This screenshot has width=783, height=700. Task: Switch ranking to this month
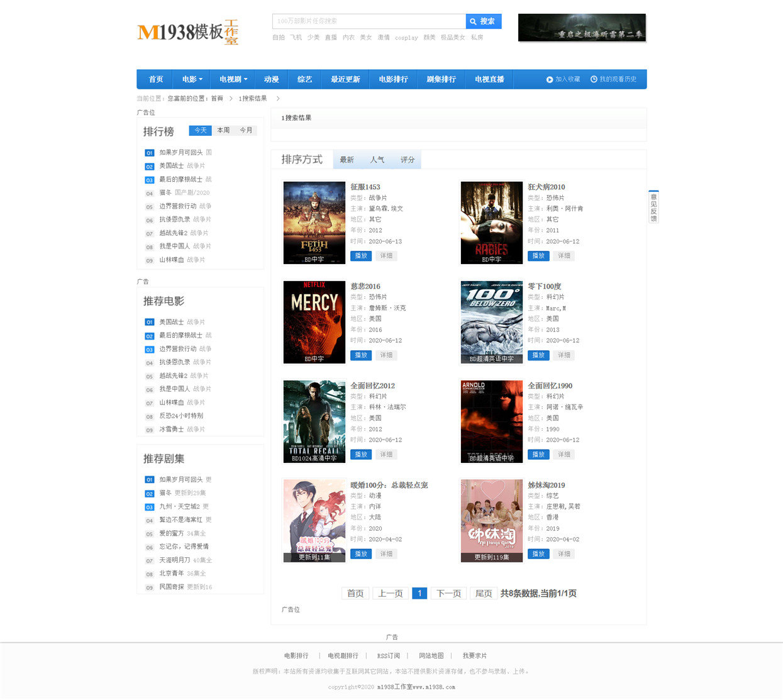[x=246, y=130]
